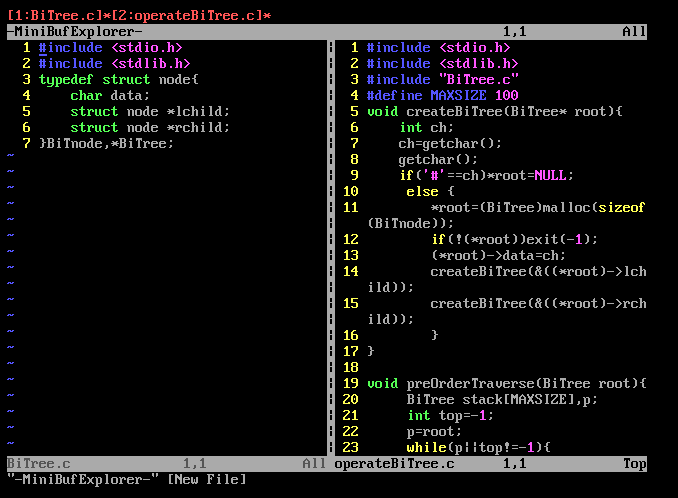Click the '"-MiniBufExplorer-" [New File]' message line
Screen dimensions: 678x498
click(x=127, y=479)
